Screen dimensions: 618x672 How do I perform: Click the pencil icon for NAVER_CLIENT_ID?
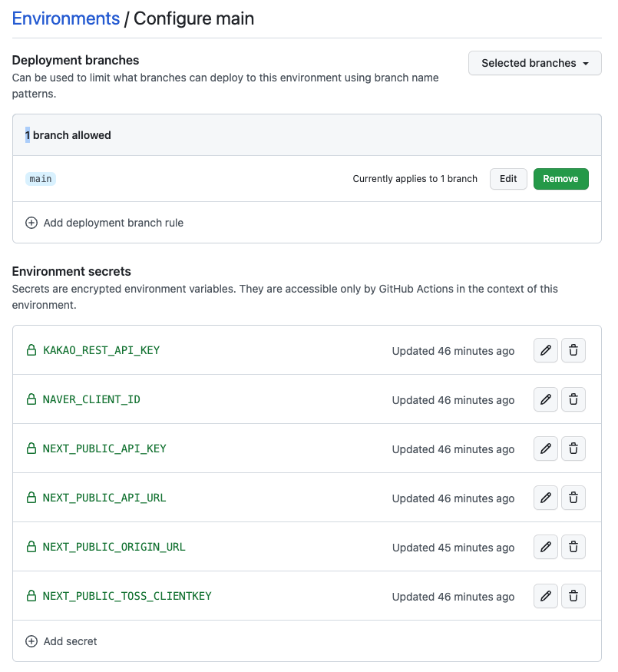click(546, 399)
